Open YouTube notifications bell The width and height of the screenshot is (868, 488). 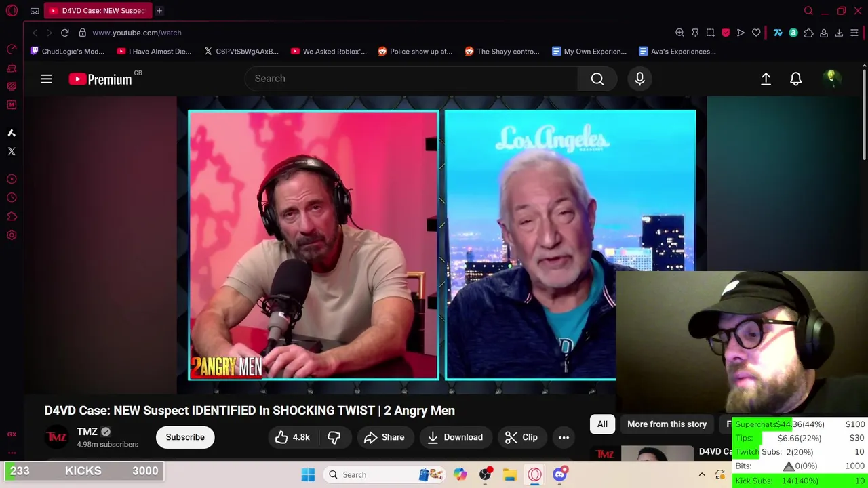795,79
